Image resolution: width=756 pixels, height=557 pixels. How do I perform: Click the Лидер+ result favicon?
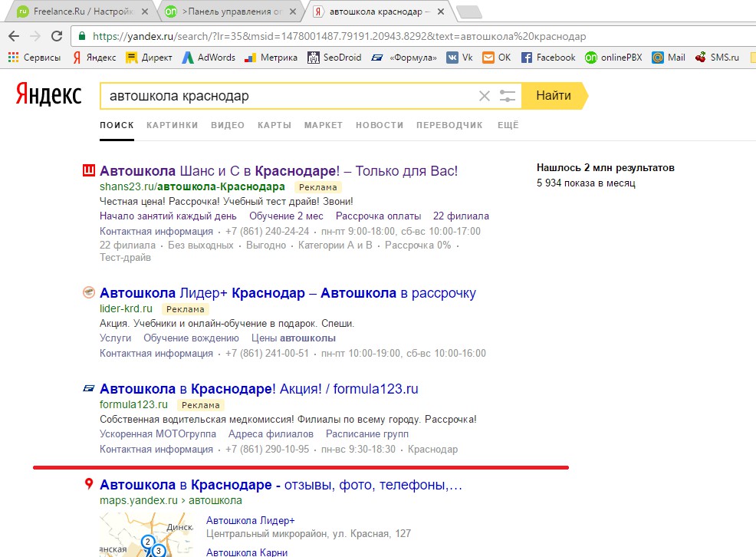(x=89, y=292)
